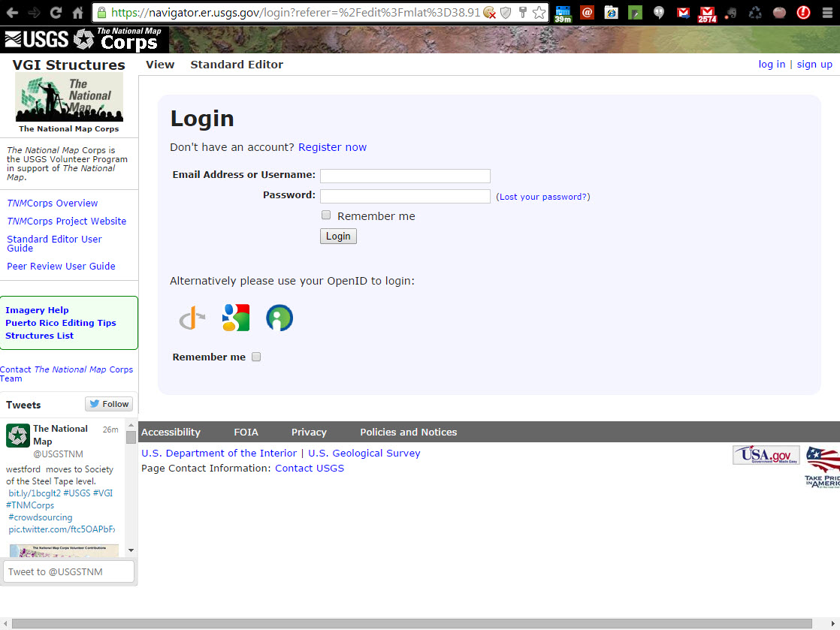This screenshot has height=630, width=840.
Task: Click the National Map Corps logo image
Action: tap(69, 98)
